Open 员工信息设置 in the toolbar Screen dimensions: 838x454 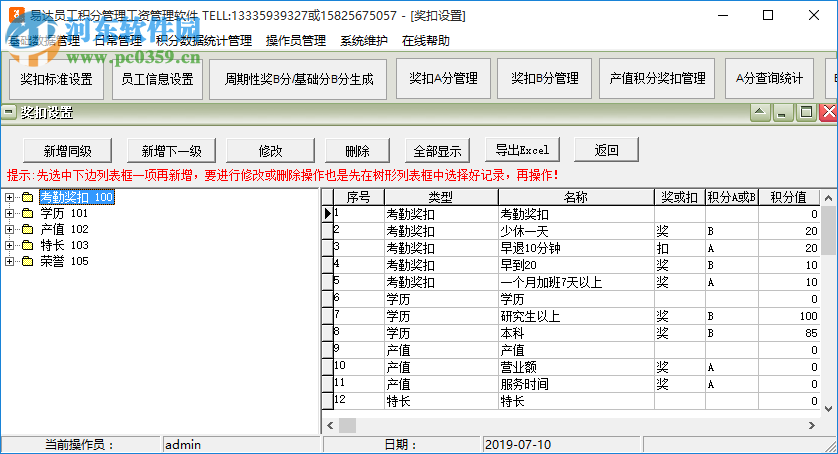(157, 79)
